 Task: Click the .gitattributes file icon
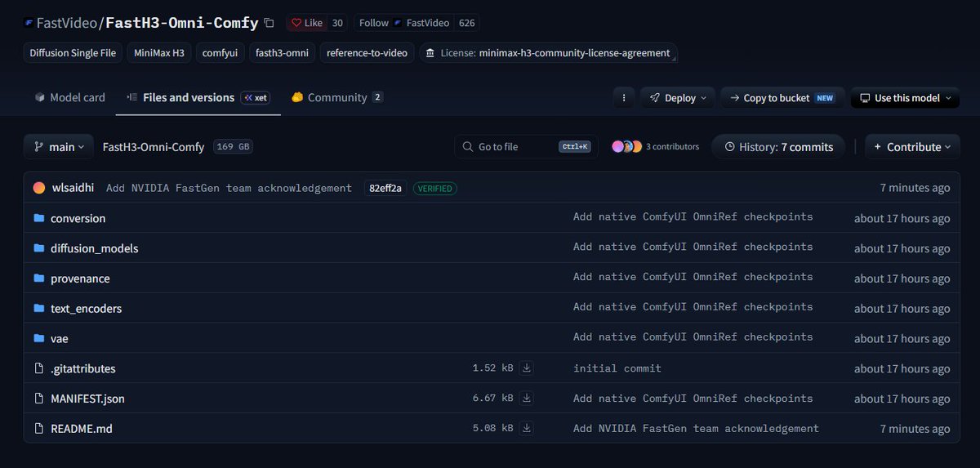(x=38, y=368)
